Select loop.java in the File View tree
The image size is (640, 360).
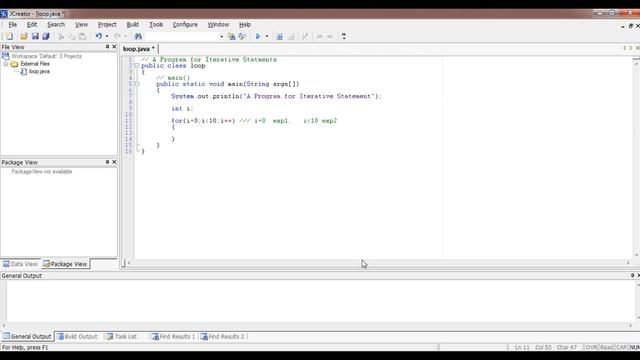pos(39,71)
